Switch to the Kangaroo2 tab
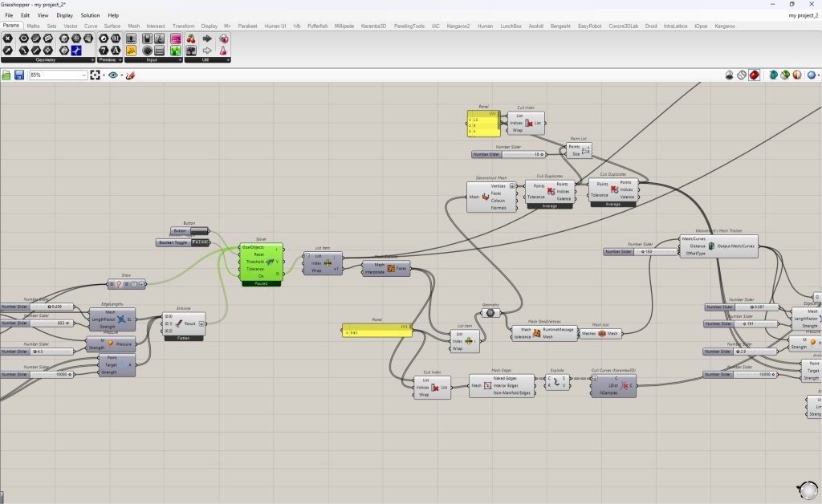 458,26
